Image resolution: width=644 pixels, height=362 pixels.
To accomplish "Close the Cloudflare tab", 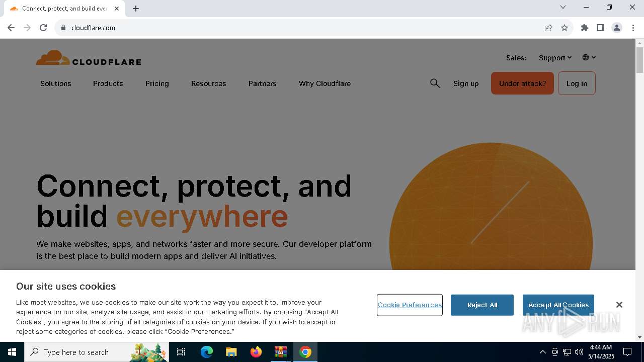I will [x=117, y=9].
